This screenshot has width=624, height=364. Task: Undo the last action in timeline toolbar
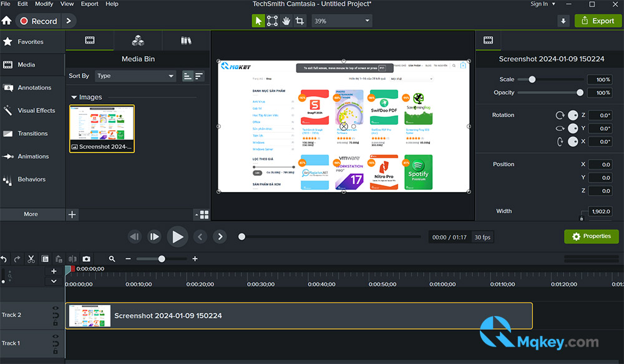(4, 259)
